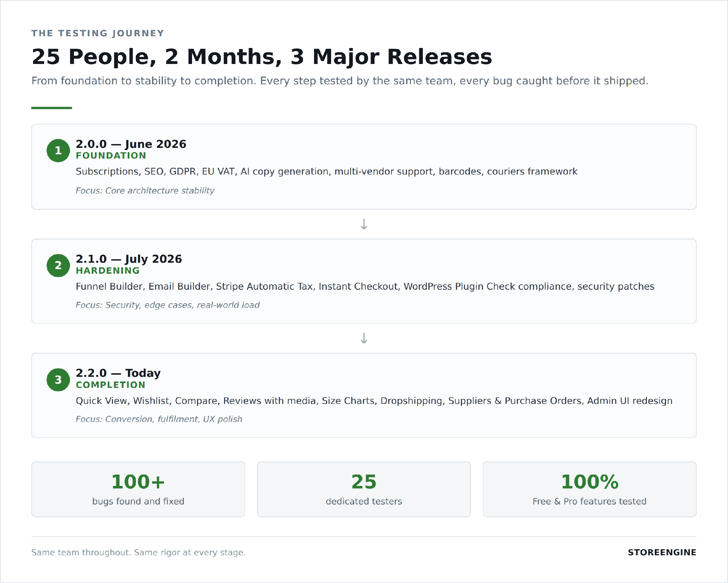Click the green number 2 circle badge
Screen dimensions: 728x583
(58, 265)
